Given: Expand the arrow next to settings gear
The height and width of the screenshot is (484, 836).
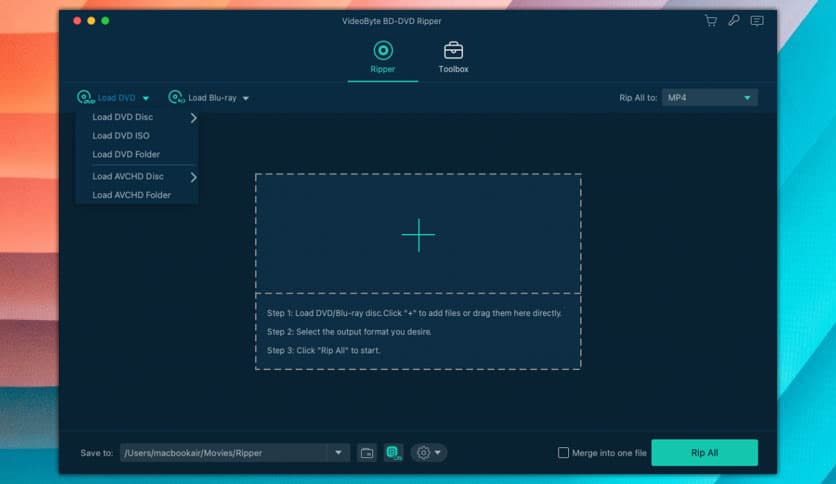Looking at the screenshot, I should [438, 453].
